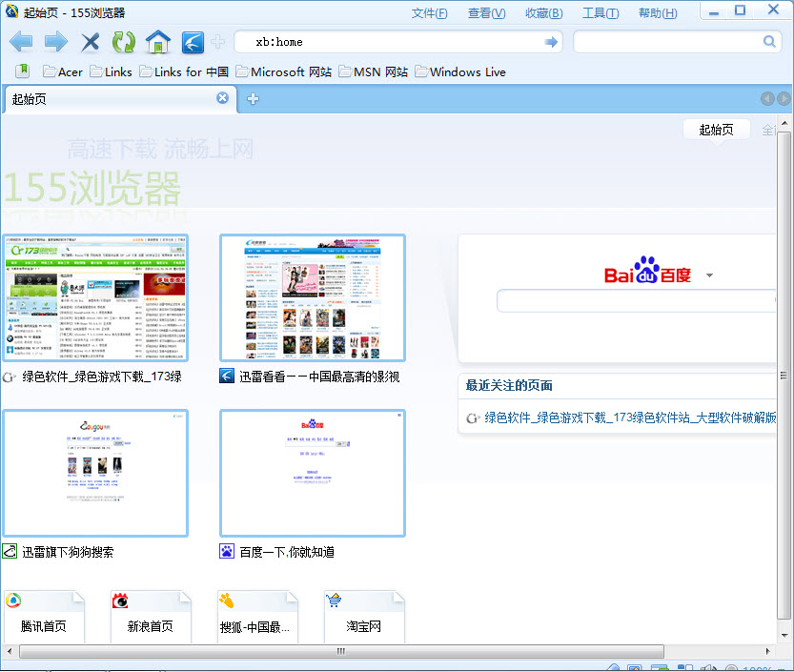Click the Baidu homepage site thumbnail
Screen dimensions: 794x672
tap(313, 473)
